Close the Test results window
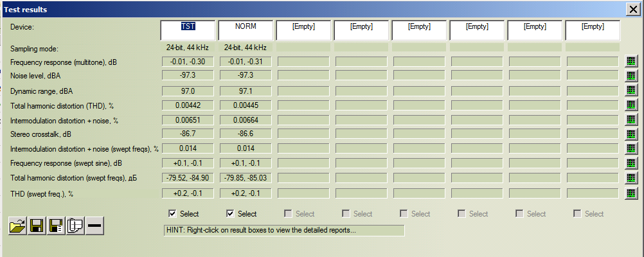Screen dimensions: 644x257 coord(632,10)
